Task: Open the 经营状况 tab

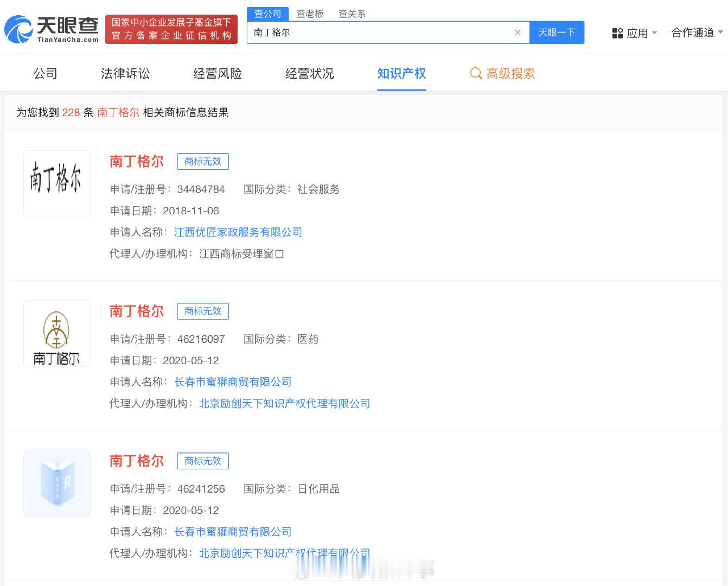Action: pos(310,73)
